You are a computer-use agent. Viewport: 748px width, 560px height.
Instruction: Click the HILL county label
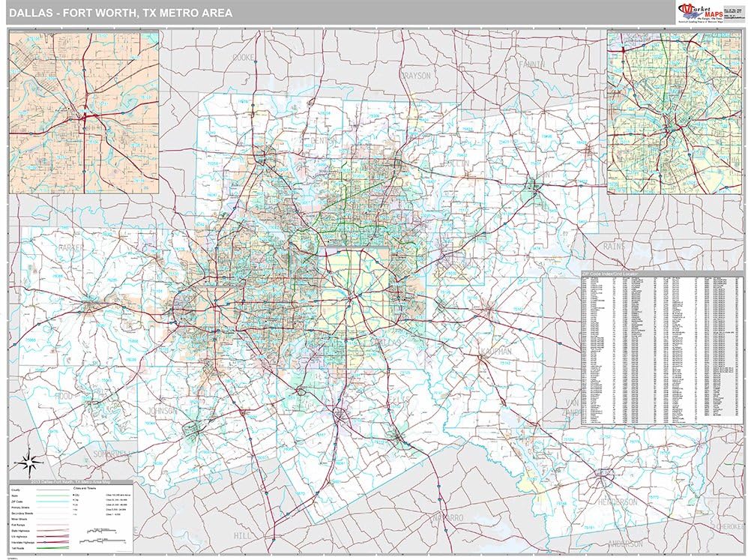click(243, 536)
